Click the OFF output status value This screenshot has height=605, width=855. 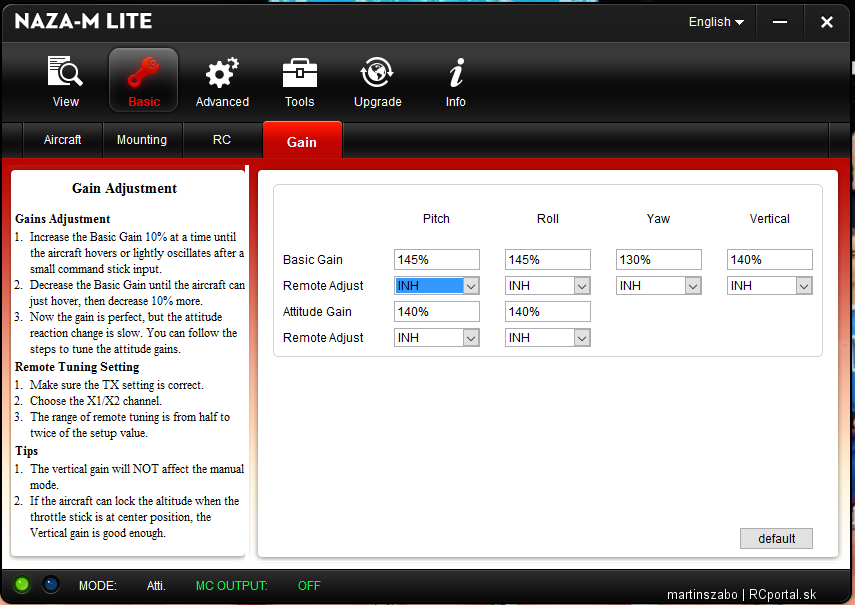[309, 586]
